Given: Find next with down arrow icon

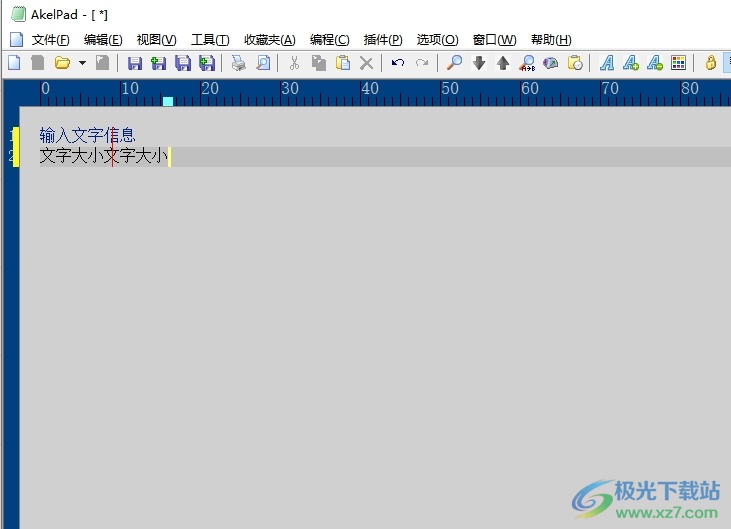Looking at the screenshot, I should (479, 62).
